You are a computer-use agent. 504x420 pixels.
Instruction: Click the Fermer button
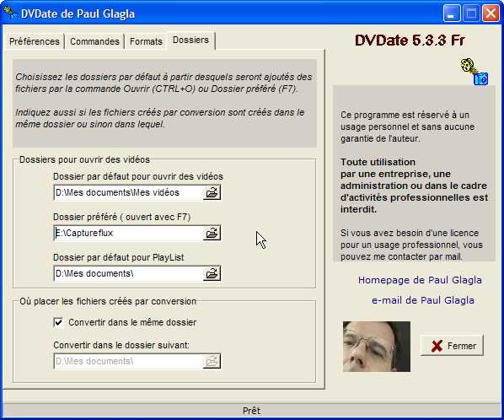point(452,346)
